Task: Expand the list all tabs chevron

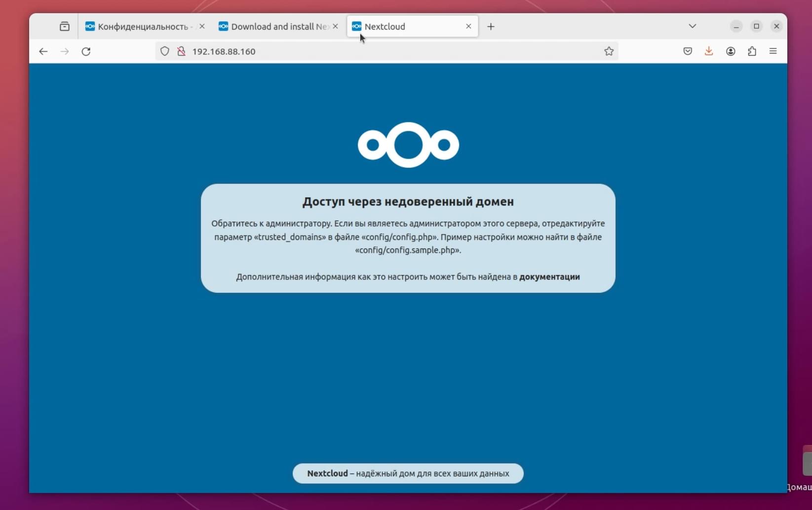Action: [693, 26]
